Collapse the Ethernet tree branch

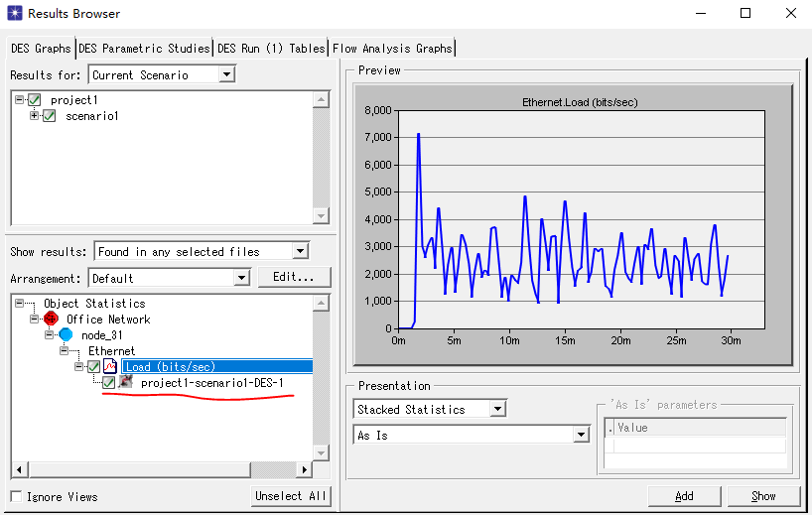pos(65,351)
